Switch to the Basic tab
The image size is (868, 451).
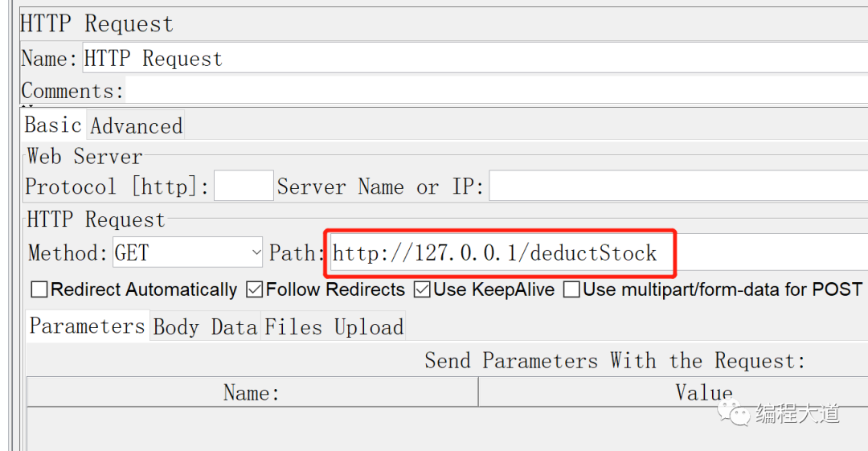(x=53, y=125)
